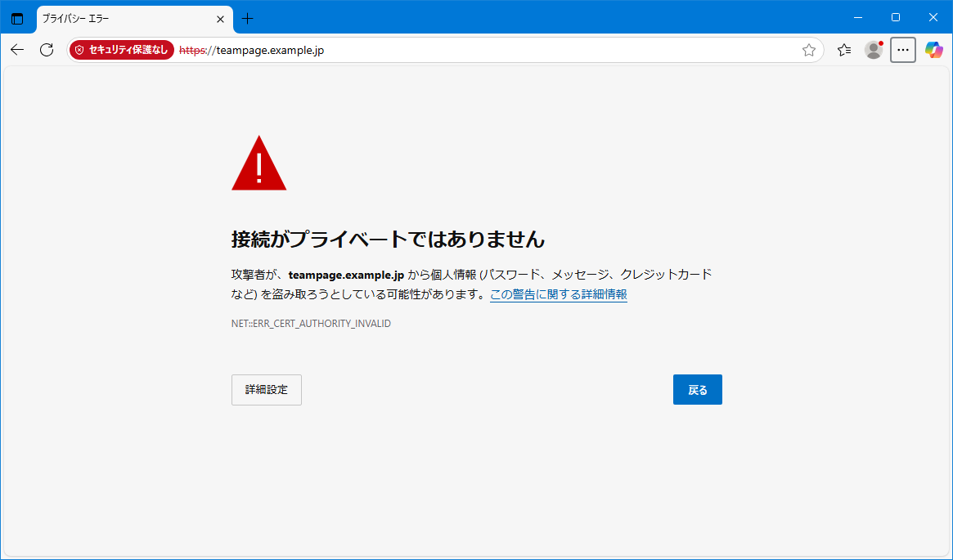
Task: Open a new browser tab
Action: (248, 17)
